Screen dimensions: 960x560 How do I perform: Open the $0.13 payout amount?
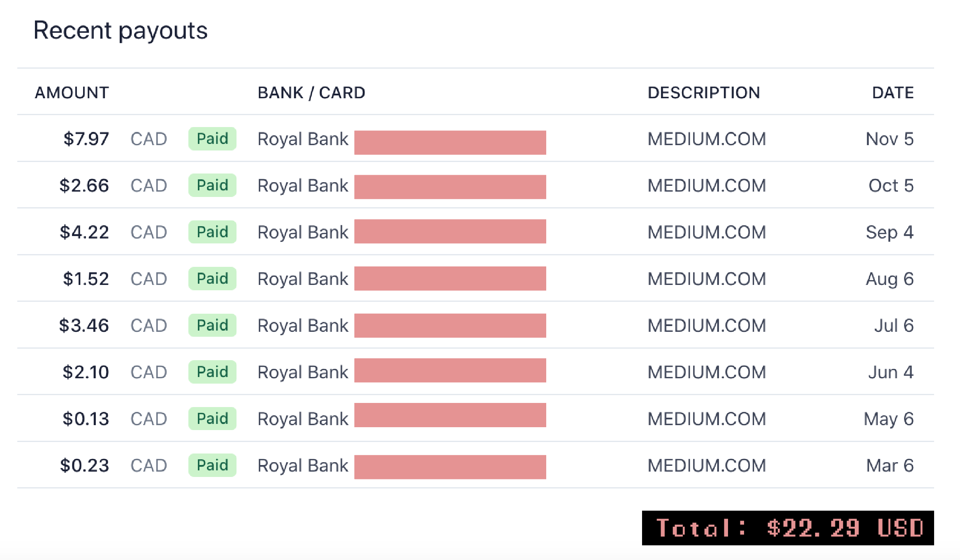point(86,419)
